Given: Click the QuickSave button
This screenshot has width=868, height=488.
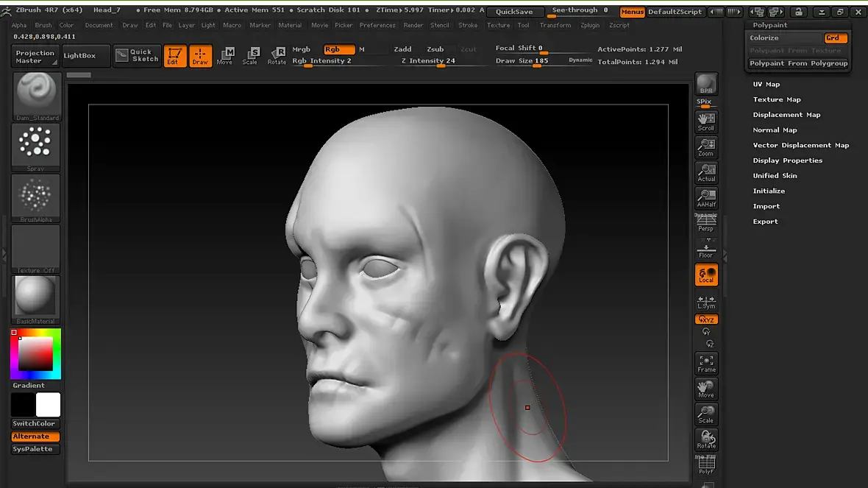Looking at the screenshot, I should click(x=514, y=12).
